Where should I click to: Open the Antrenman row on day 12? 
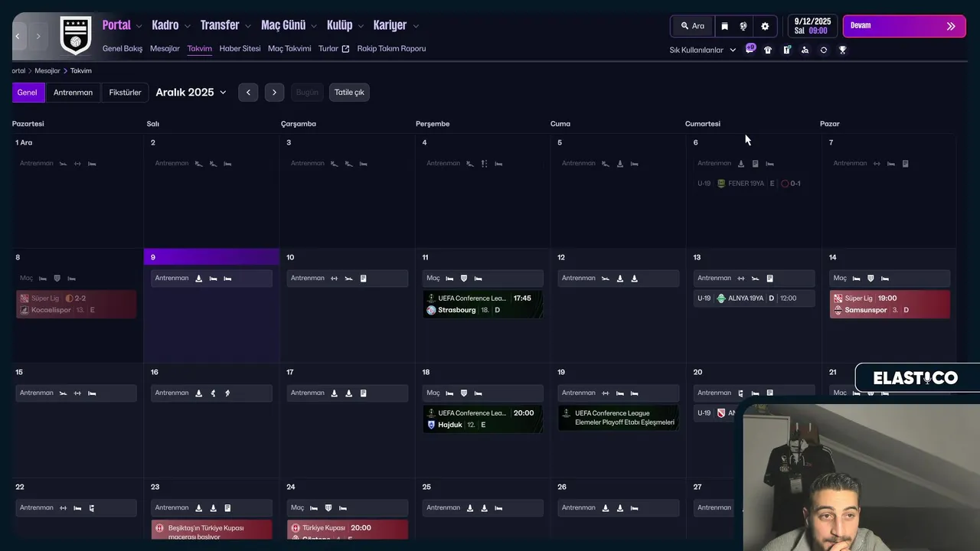[619, 278]
